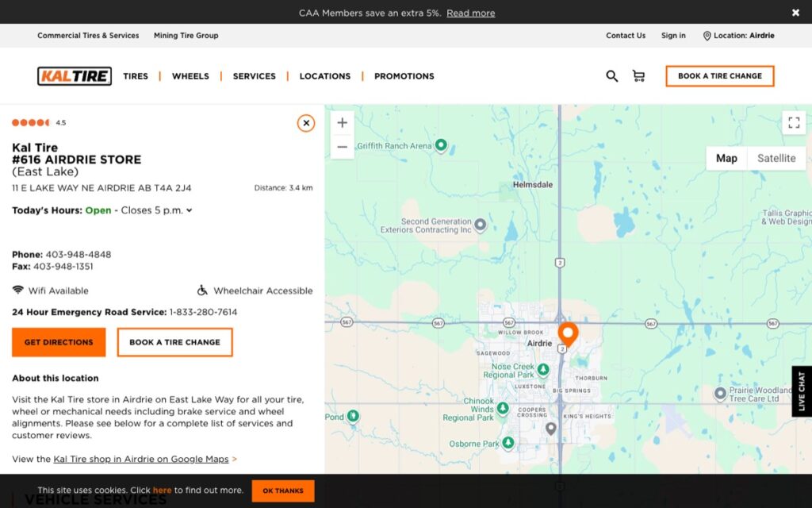
Task: Click emergency number 1-833-280-7614
Action: pos(203,312)
